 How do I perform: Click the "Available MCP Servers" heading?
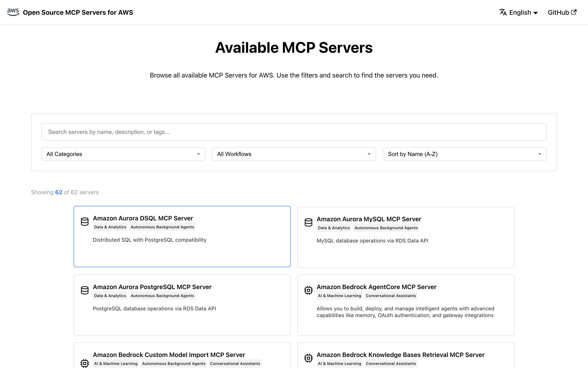tap(294, 47)
